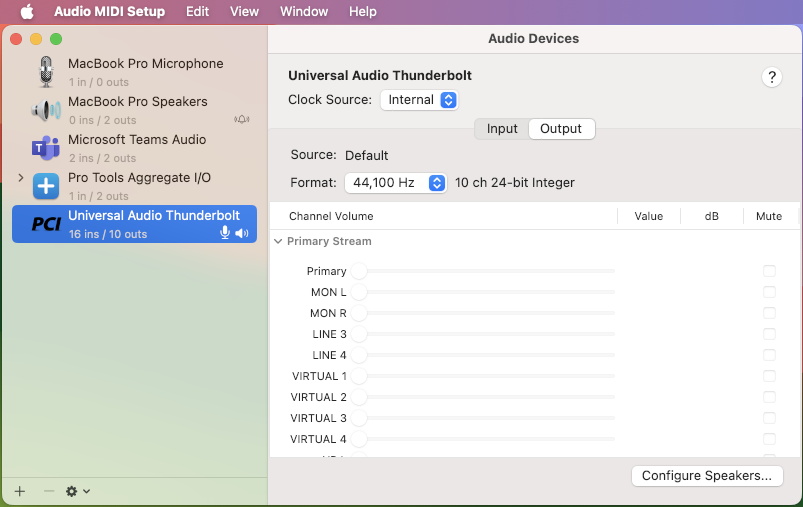This screenshot has width=803, height=507.
Task: Open the Clock Source dropdown
Action: [419, 100]
